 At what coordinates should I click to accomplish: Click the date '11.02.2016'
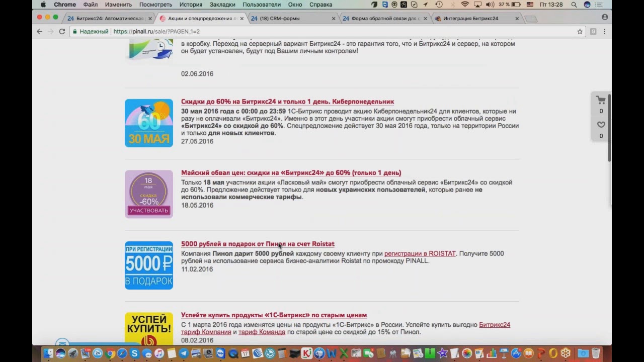tap(197, 269)
